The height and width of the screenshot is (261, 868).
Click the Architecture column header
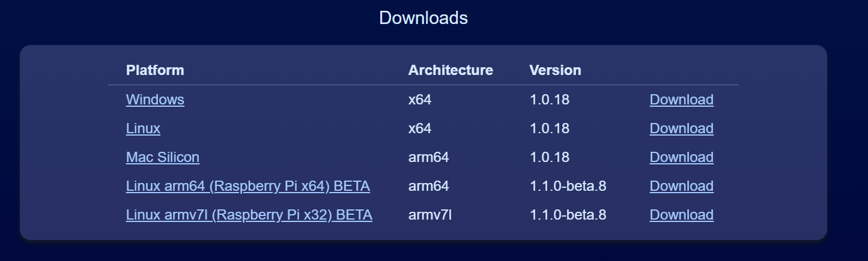click(x=451, y=70)
